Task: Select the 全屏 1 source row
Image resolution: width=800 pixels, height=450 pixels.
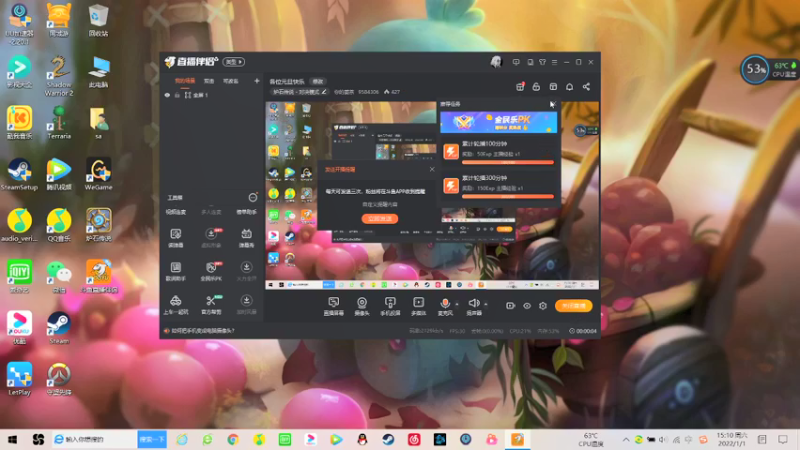Action: [211, 95]
